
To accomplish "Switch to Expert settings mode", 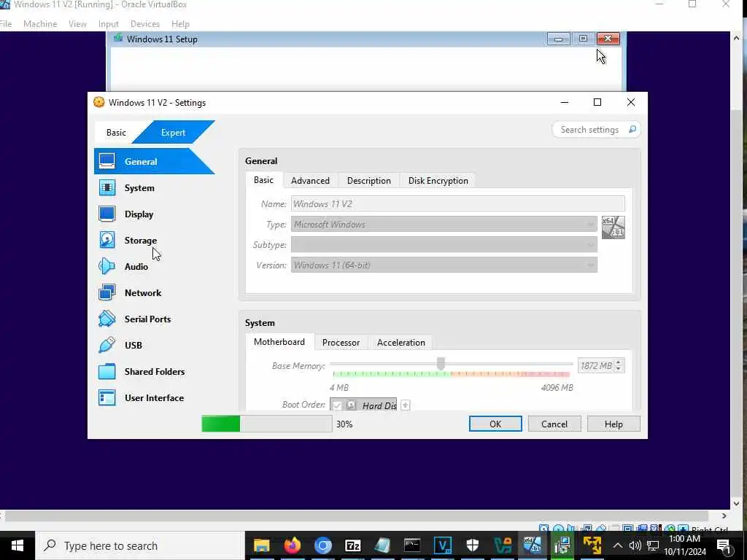I will pyautogui.click(x=174, y=133).
